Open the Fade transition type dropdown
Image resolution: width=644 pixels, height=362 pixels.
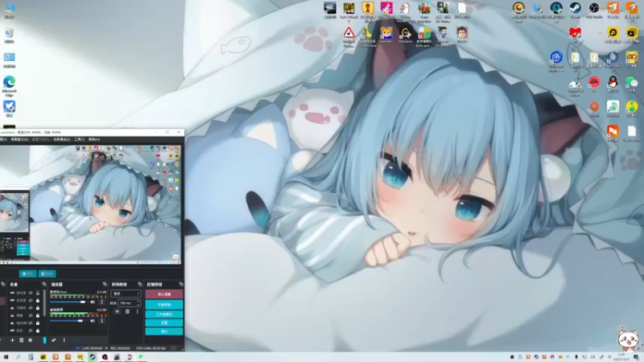126,294
